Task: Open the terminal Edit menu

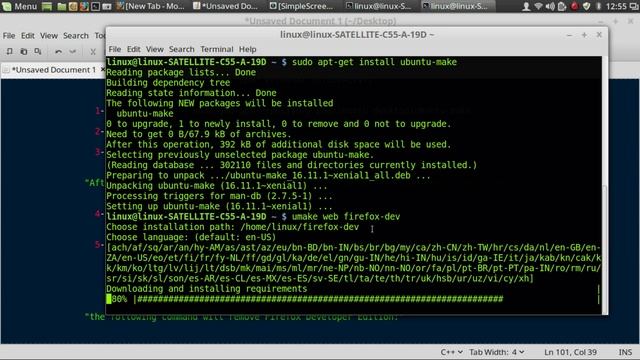Action: [x=133, y=49]
